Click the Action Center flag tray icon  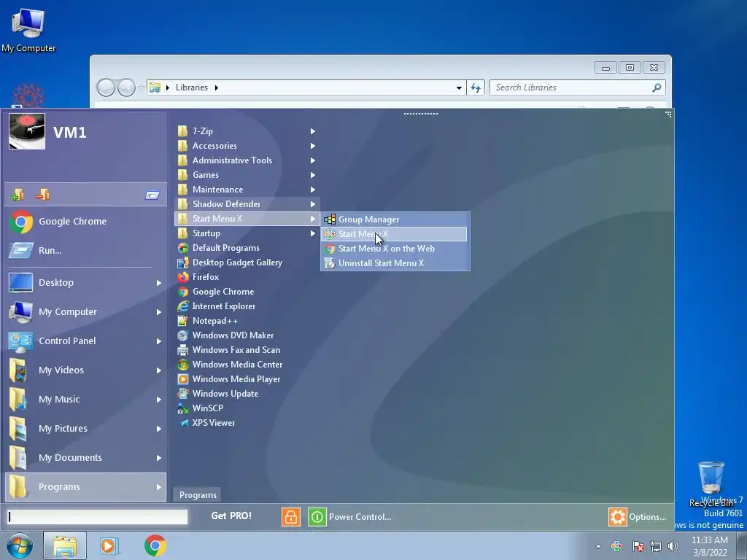pyautogui.click(x=638, y=547)
